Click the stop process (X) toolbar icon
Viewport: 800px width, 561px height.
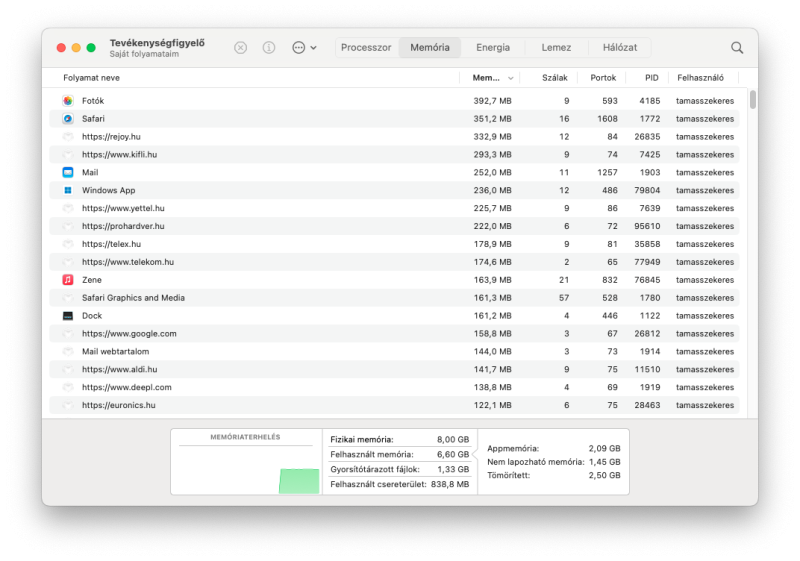pyautogui.click(x=240, y=47)
